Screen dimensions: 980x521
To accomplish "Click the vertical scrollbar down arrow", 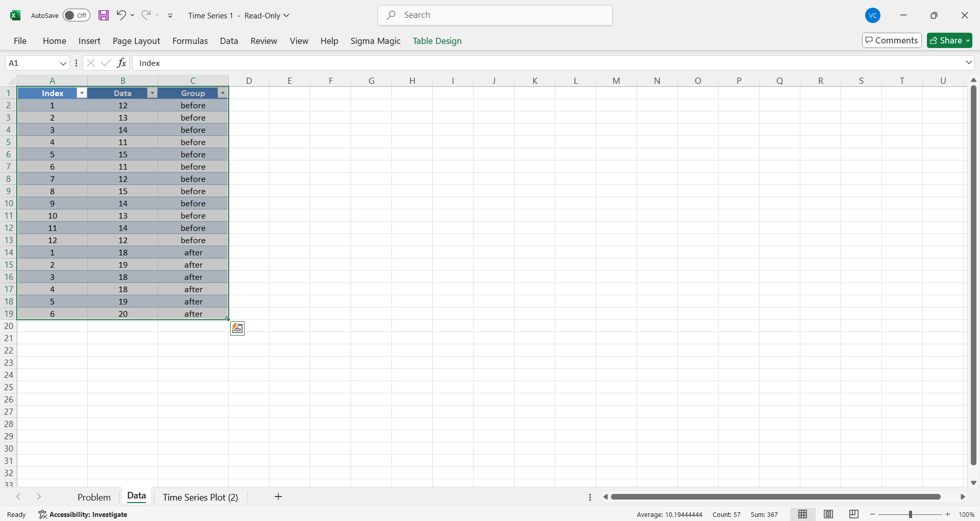I will [x=973, y=483].
